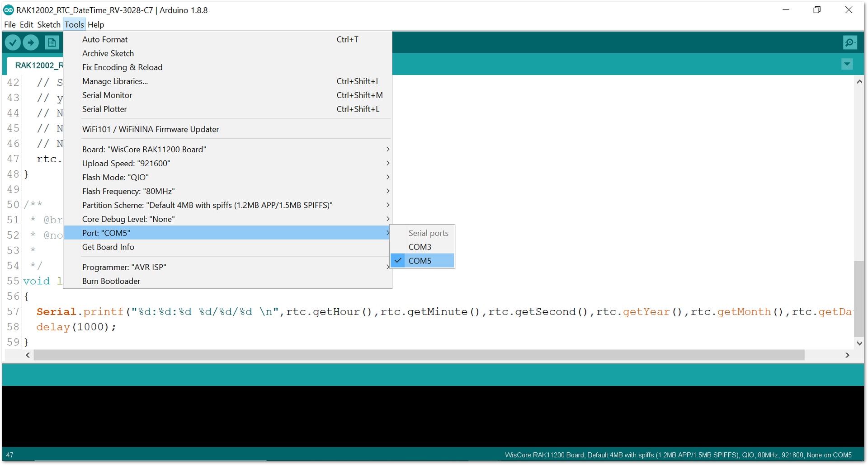Restore down the Arduino window

coord(817,10)
